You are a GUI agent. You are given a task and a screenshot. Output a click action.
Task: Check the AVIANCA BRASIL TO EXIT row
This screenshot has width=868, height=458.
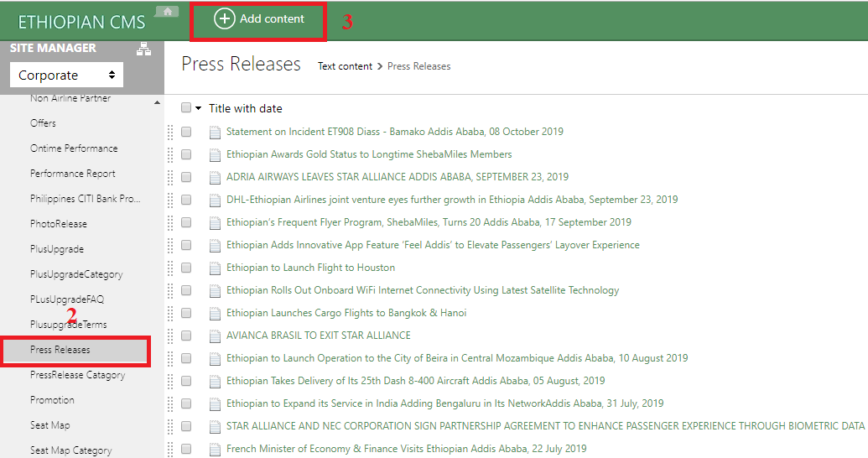(x=186, y=336)
